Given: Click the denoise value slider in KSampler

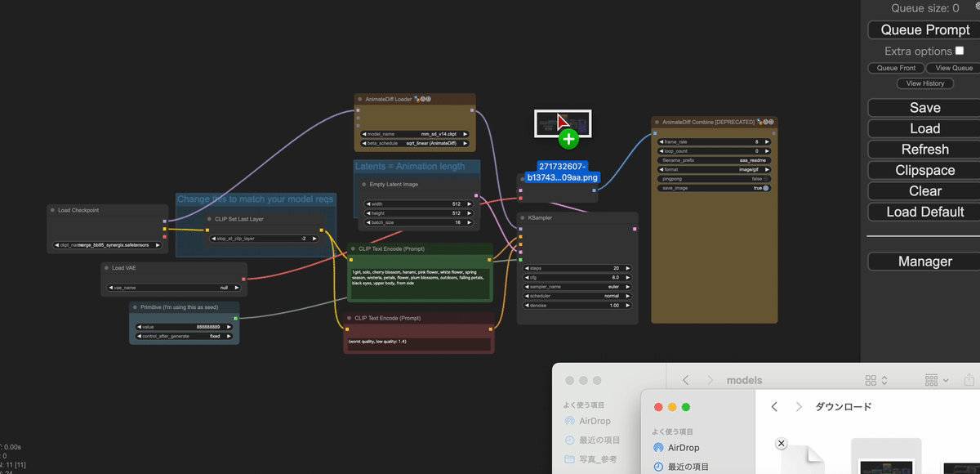Looking at the screenshot, I should 577,306.
